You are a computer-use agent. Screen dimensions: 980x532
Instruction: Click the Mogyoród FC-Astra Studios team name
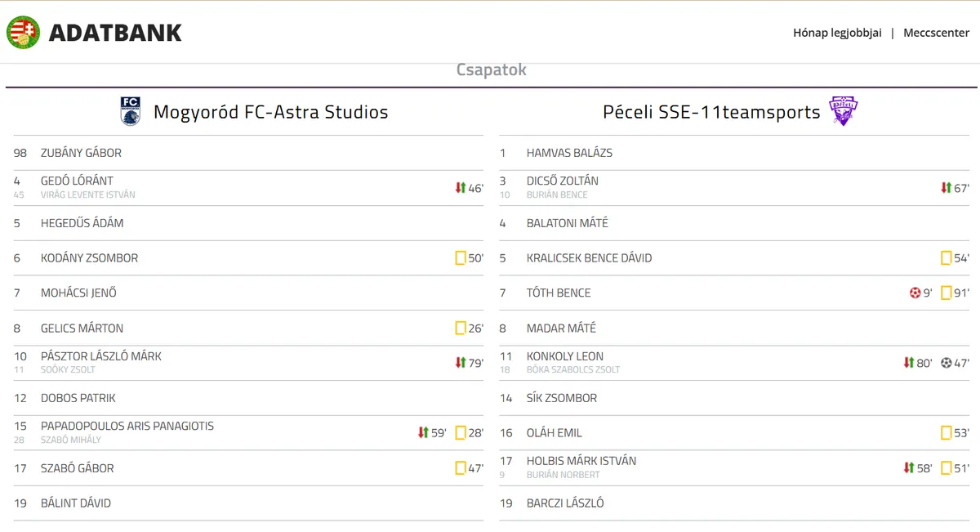point(270,112)
